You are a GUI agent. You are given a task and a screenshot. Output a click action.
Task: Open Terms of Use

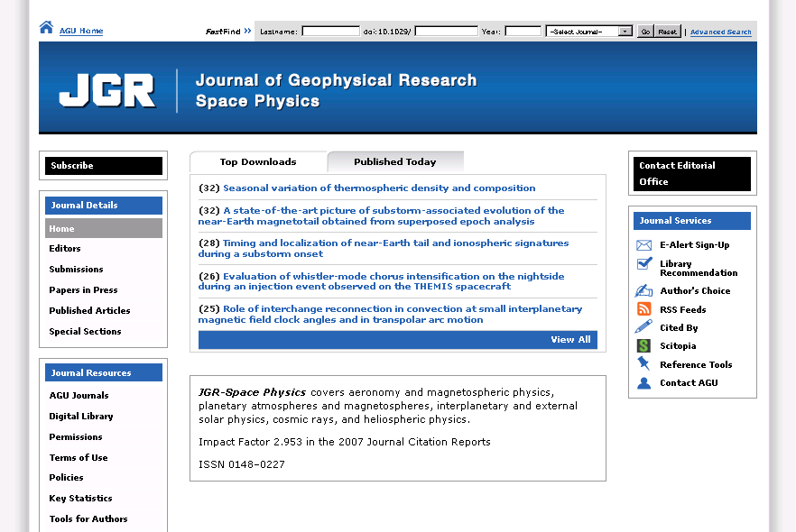click(79, 457)
